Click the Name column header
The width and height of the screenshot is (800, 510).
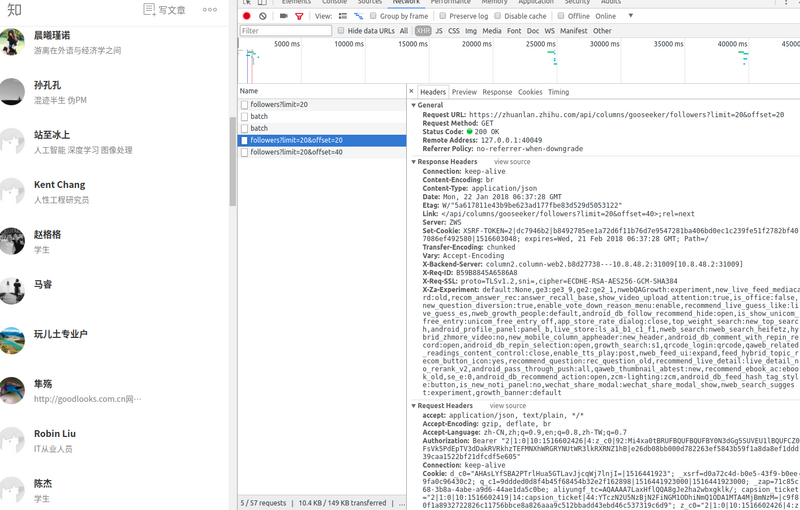click(322, 91)
